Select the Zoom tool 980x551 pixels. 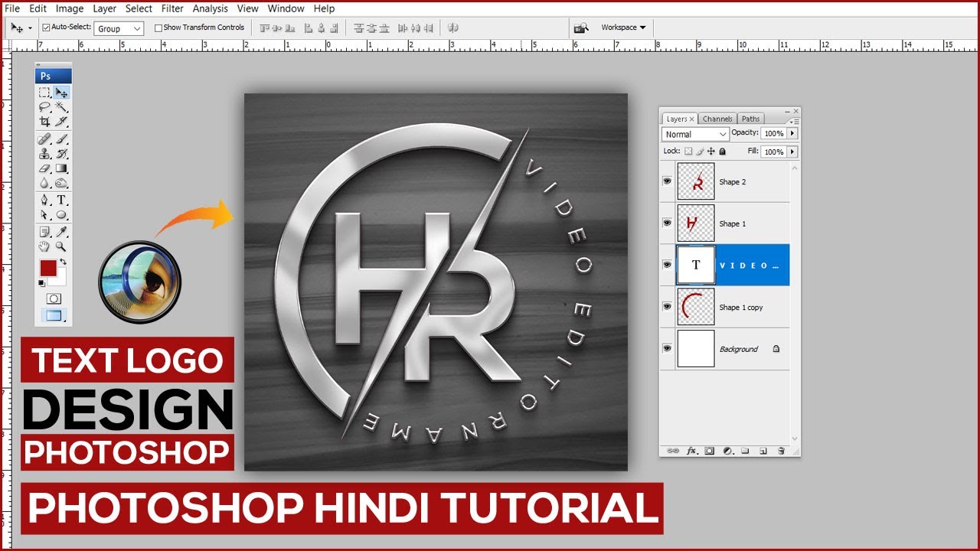(62, 246)
